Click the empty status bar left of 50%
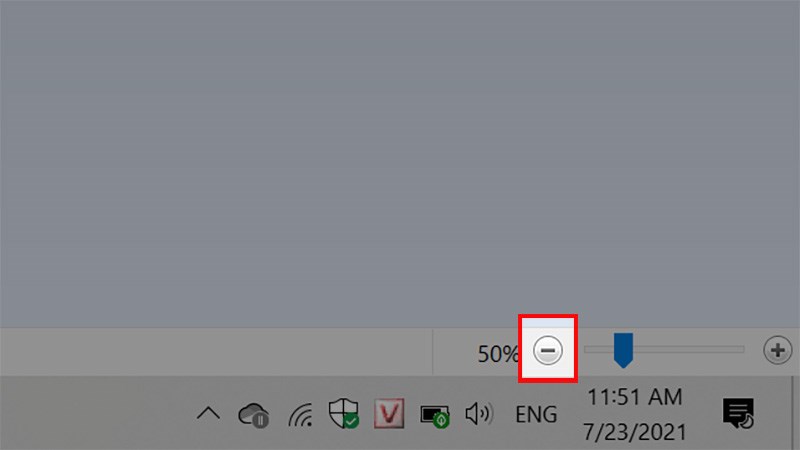This screenshot has width=800, height=450. (216, 352)
